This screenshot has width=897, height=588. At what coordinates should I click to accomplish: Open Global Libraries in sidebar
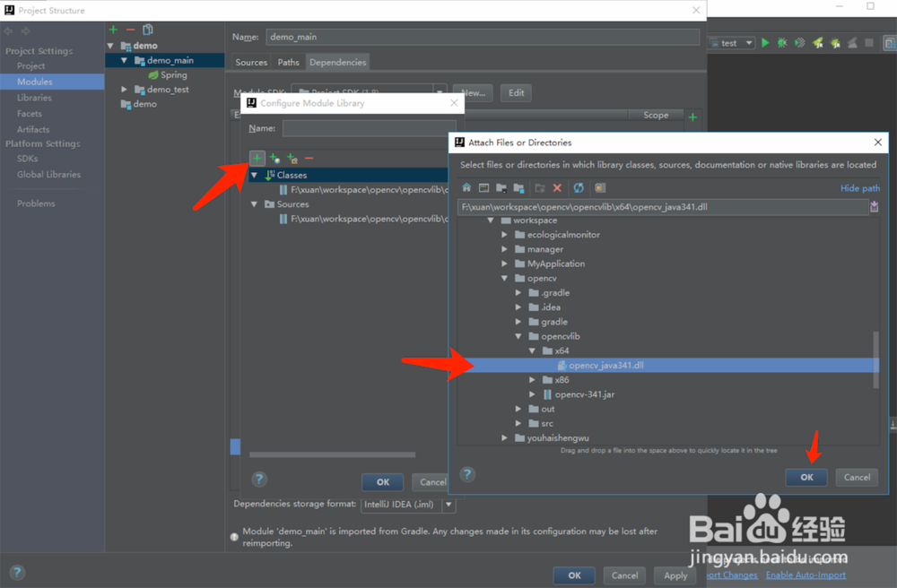(x=48, y=174)
